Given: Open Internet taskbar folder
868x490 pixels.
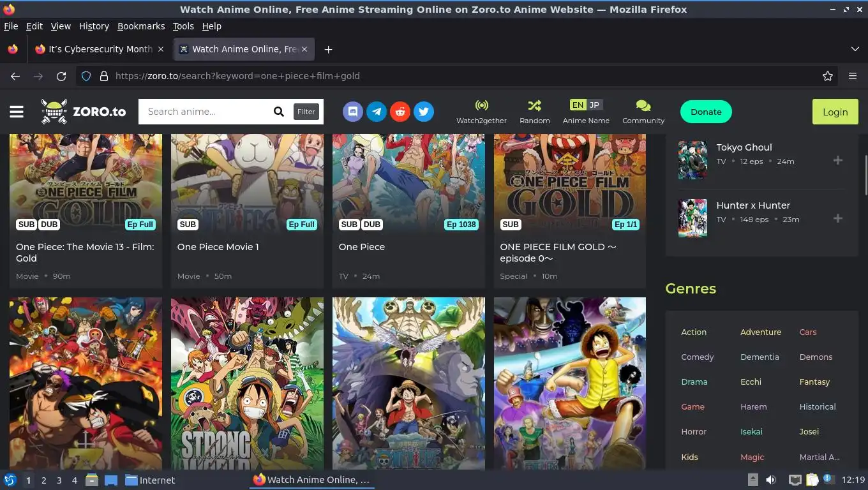Looking at the screenshot, I should tap(150, 480).
